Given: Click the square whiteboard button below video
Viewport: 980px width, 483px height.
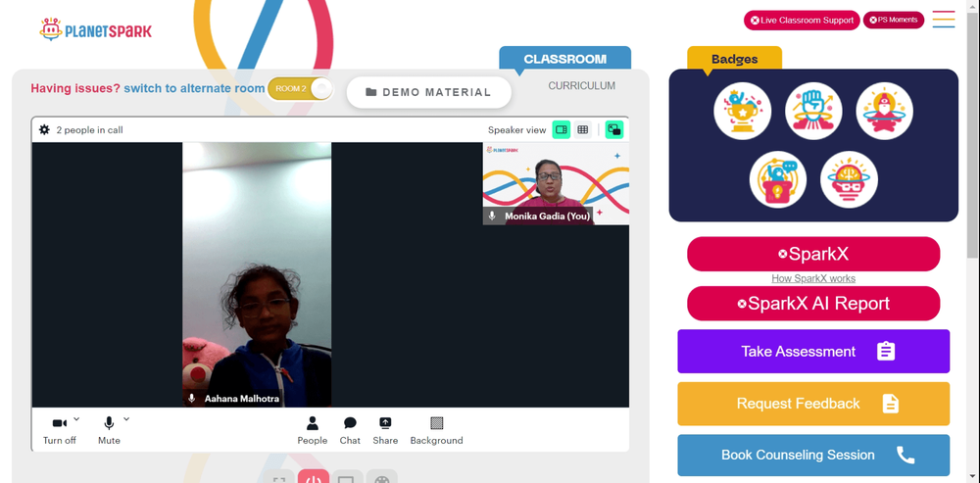Looking at the screenshot, I should click(348, 478).
